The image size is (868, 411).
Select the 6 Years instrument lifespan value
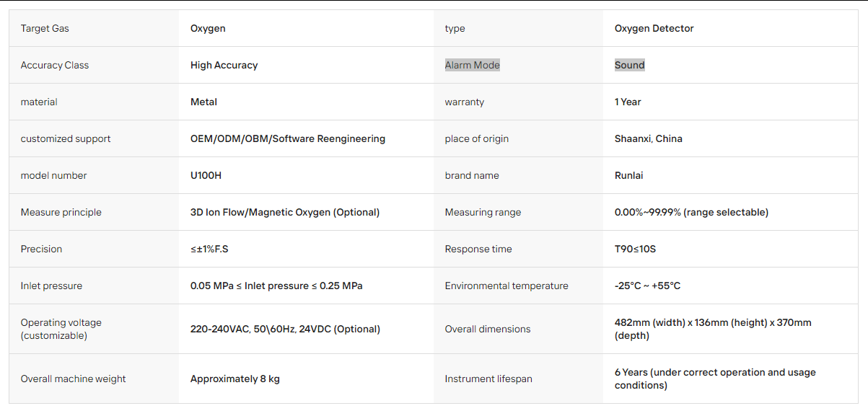pyautogui.click(x=715, y=379)
